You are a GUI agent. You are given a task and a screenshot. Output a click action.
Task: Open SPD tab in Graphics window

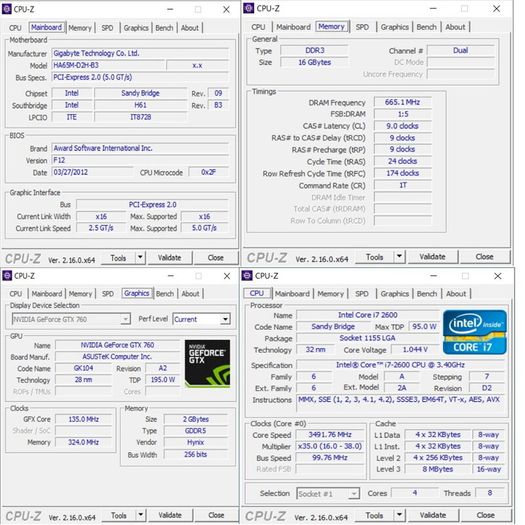click(107, 294)
